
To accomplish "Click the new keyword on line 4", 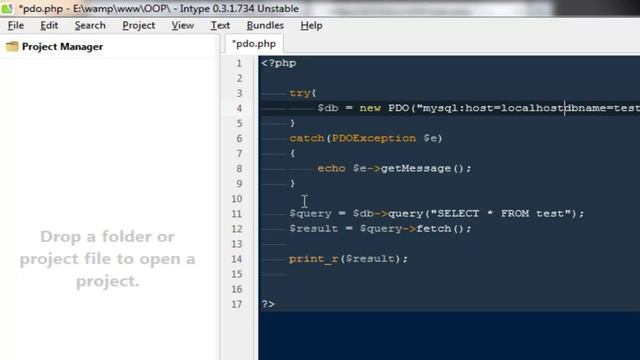I will (x=370, y=108).
